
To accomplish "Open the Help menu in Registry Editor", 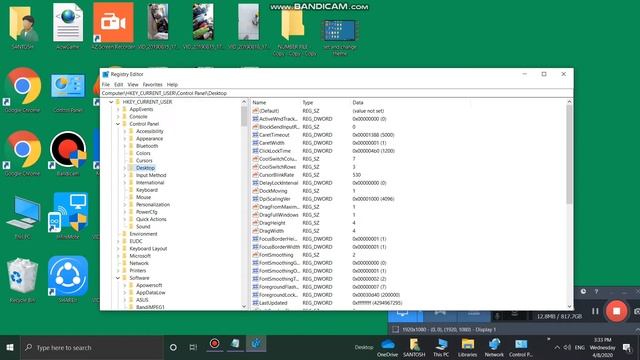I will (x=172, y=84).
